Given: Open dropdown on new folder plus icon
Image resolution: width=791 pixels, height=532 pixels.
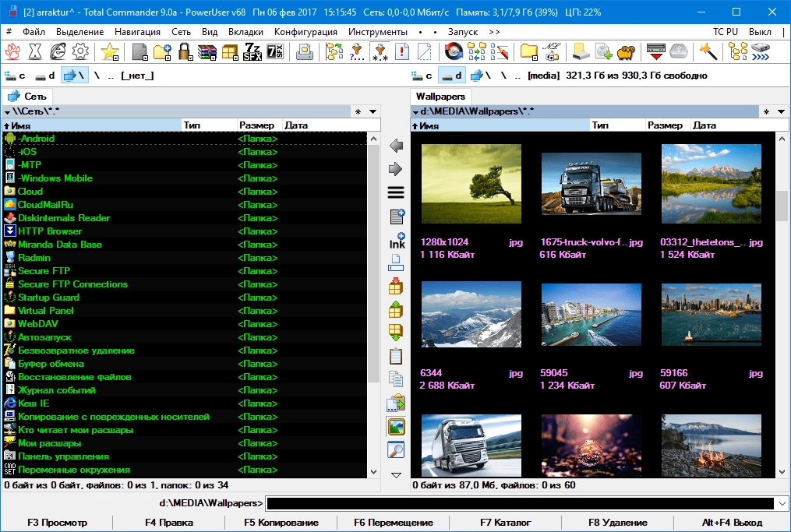Looking at the screenshot, I should (x=168, y=58).
